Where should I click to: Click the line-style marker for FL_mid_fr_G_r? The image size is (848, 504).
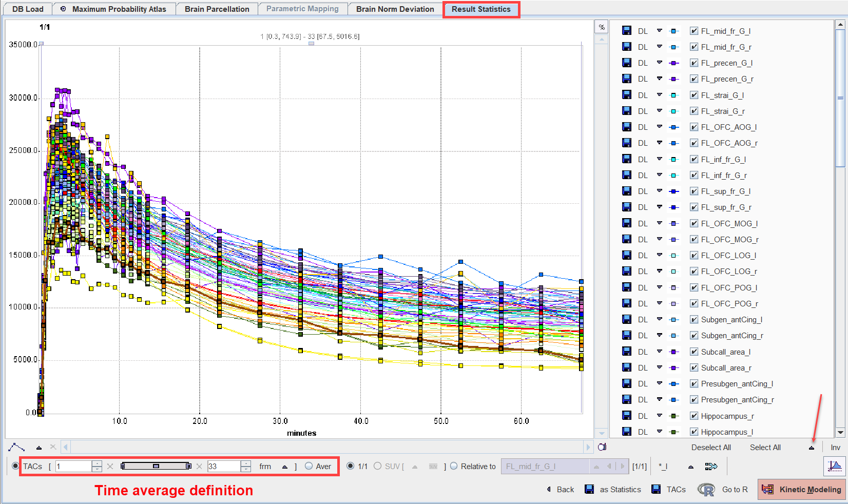(674, 47)
